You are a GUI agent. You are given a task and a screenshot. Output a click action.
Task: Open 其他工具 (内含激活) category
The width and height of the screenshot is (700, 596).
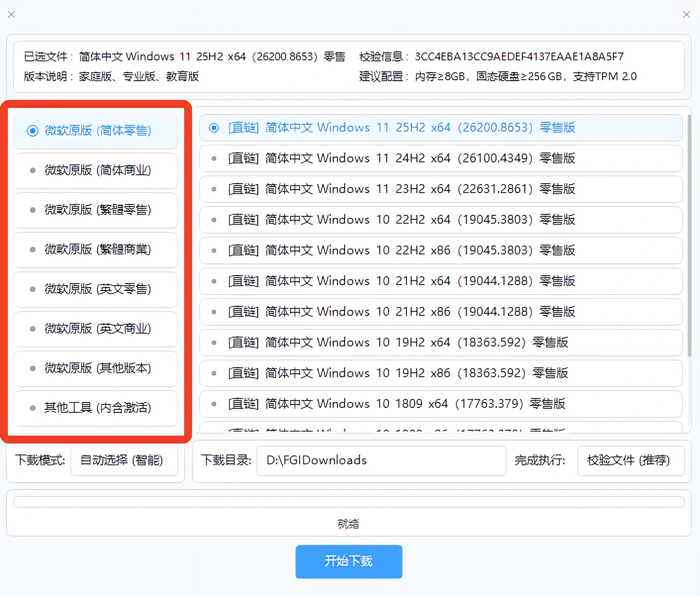[x=96, y=408]
